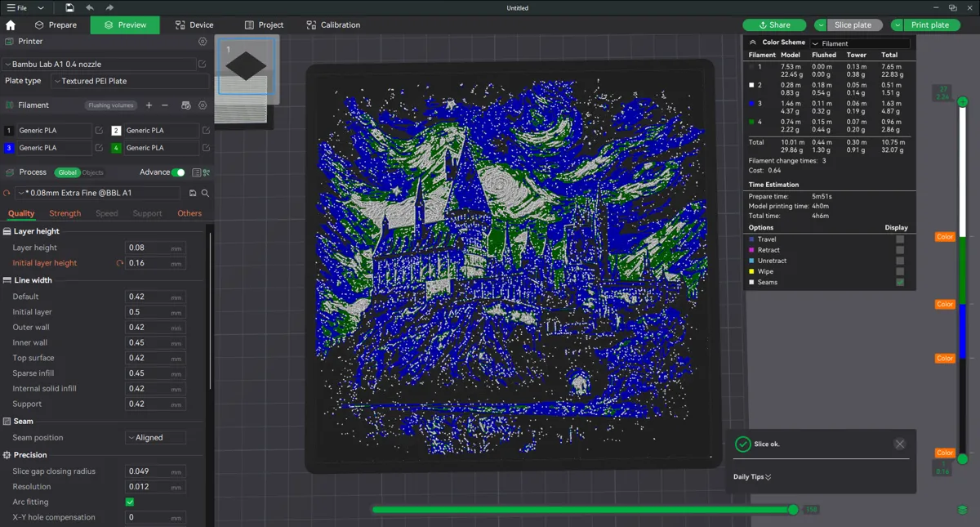Image resolution: width=980 pixels, height=527 pixels.
Task: Go to the Home screen icon
Action: (11, 25)
